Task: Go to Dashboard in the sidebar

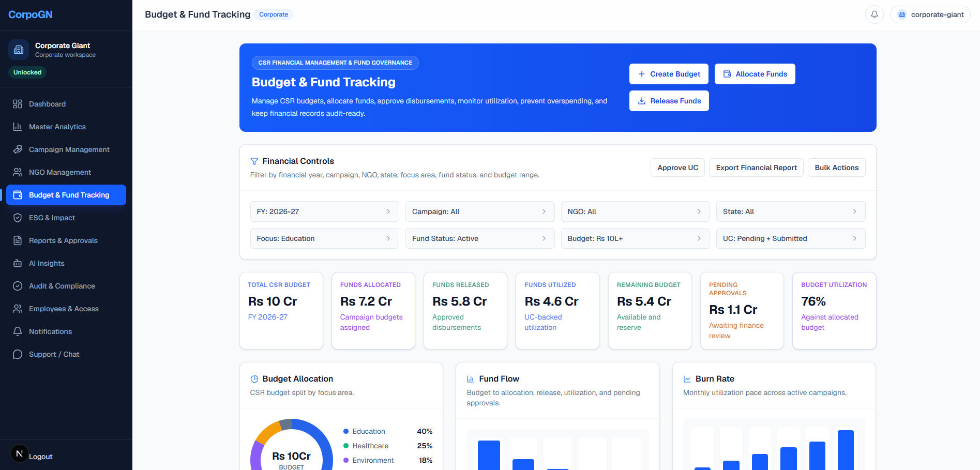Action: (66, 104)
